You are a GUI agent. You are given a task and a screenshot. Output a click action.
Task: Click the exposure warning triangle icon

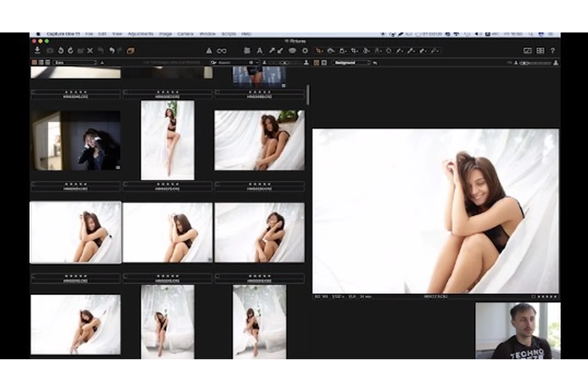point(209,51)
